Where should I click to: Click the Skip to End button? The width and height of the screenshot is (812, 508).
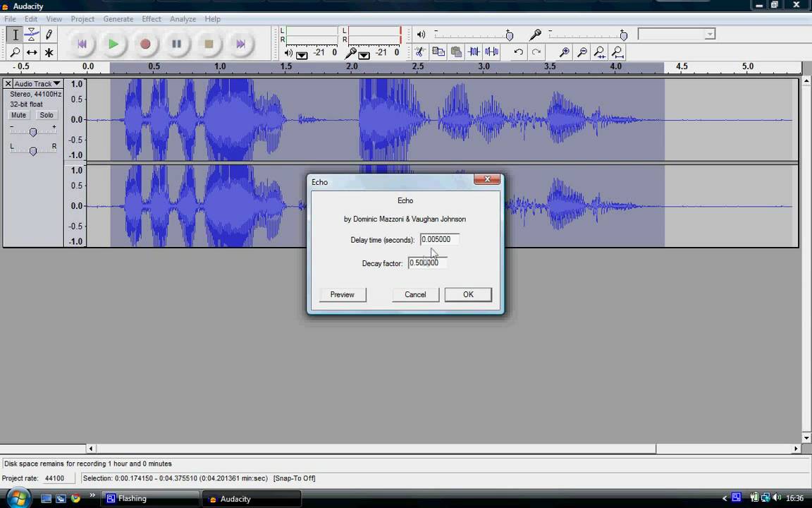(240, 44)
